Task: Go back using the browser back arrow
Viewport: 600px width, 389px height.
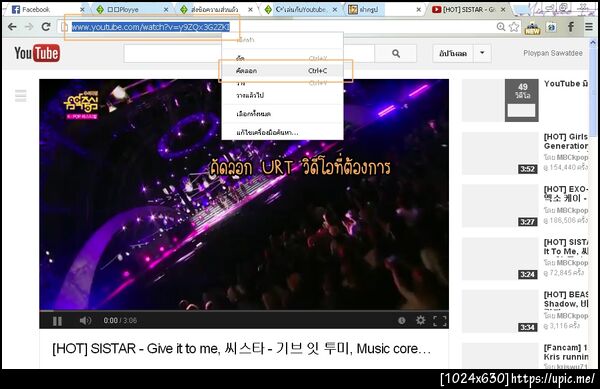Action: point(12,26)
